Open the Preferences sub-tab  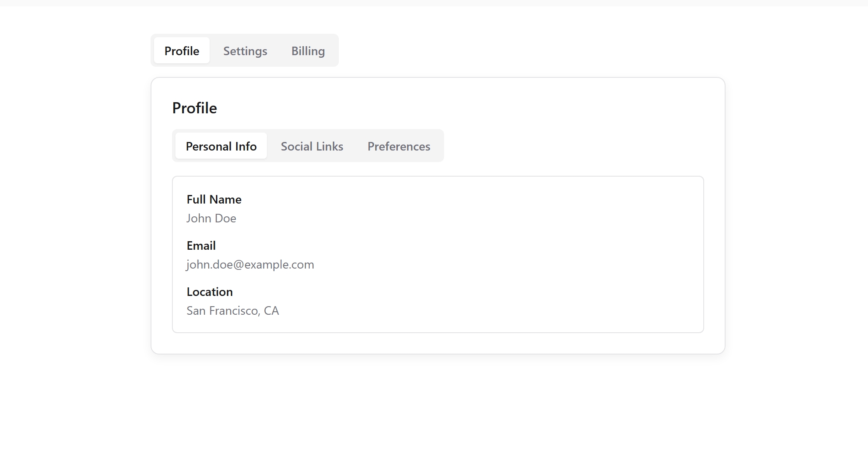tap(399, 146)
